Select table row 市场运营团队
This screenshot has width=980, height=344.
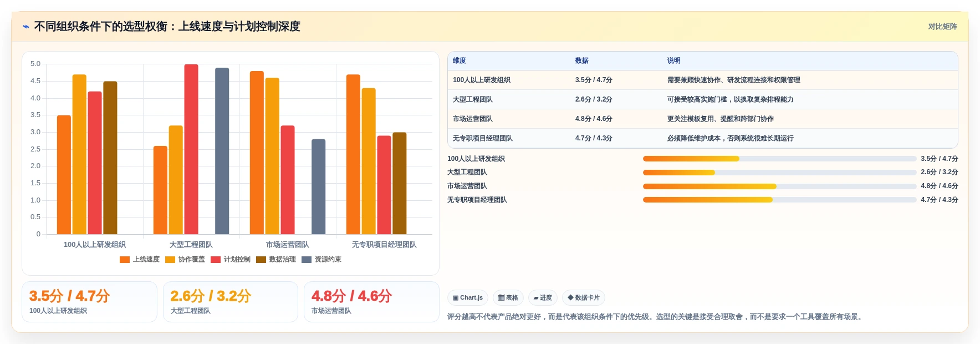703,119
